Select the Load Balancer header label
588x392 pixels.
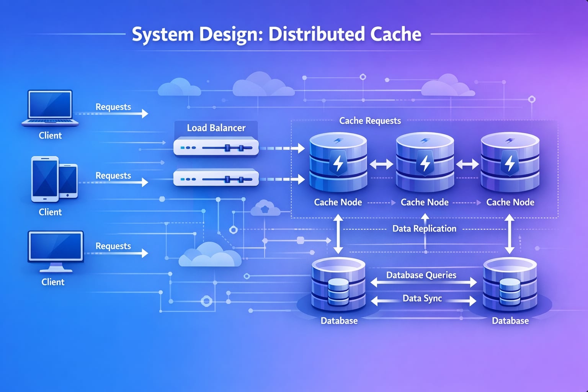coord(216,128)
